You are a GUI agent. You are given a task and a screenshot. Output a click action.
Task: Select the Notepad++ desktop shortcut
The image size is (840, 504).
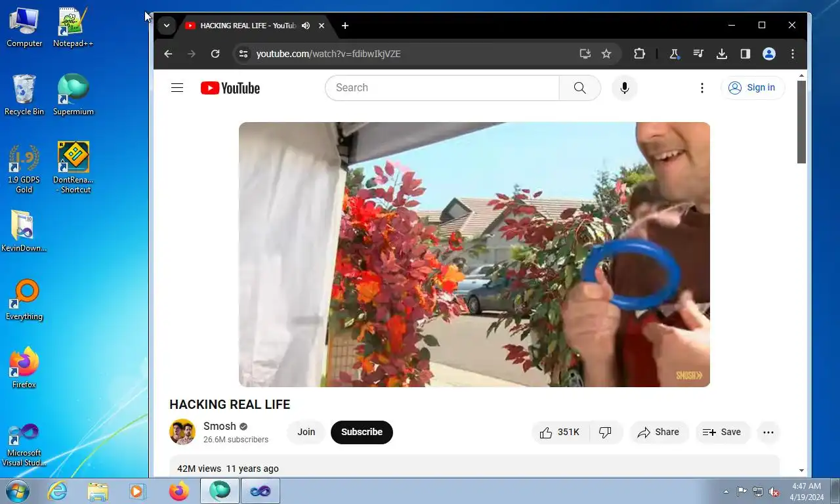73,28
